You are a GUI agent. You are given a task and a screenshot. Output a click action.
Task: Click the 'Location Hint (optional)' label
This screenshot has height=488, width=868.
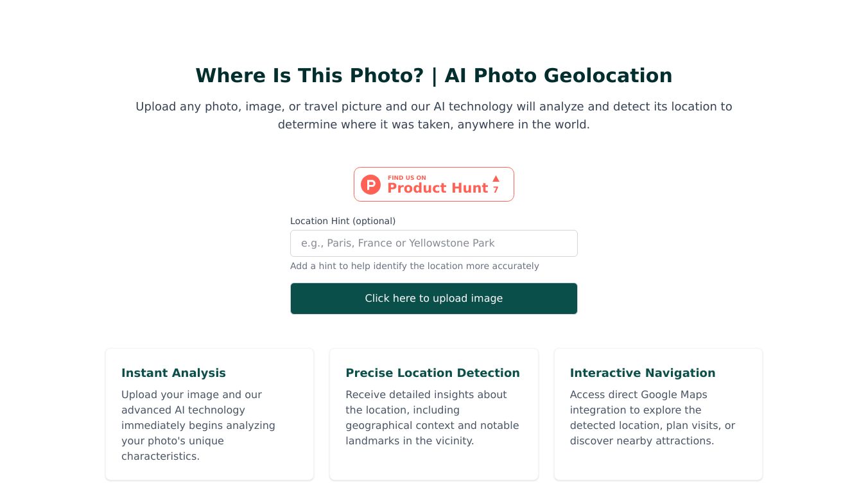343,221
